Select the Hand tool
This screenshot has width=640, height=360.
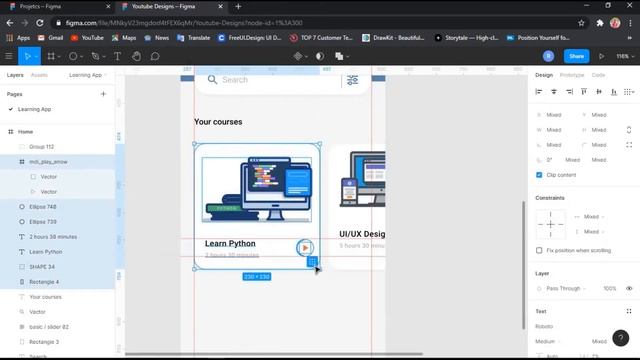click(136, 56)
